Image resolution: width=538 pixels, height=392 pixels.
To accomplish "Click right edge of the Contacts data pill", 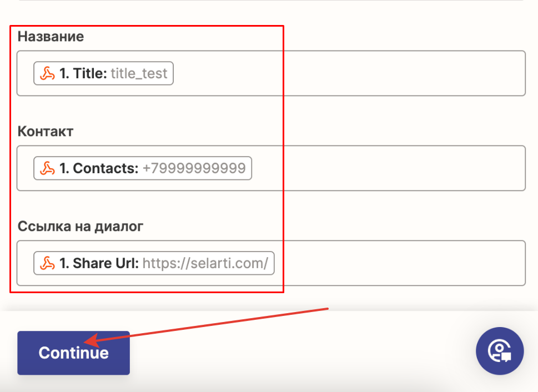I will tap(249, 168).
